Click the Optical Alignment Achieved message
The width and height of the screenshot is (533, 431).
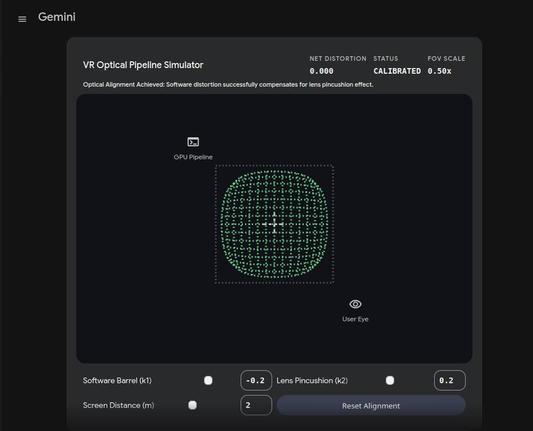[x=228, y=85]
